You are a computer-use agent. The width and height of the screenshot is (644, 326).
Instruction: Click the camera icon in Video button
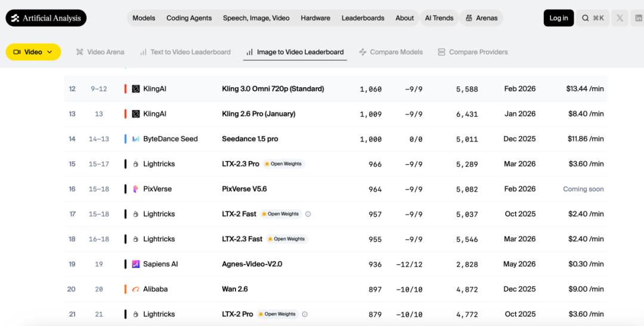click(x=17, y=52)
